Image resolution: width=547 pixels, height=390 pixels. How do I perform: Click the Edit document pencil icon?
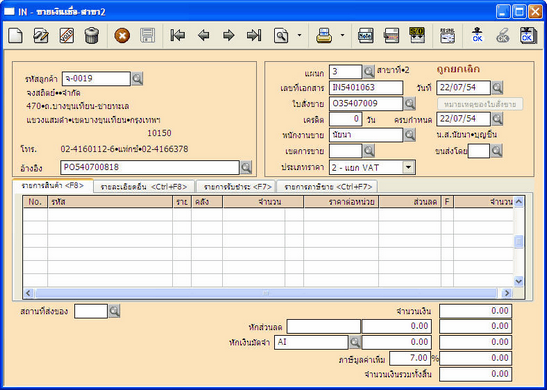click(40, 36)
